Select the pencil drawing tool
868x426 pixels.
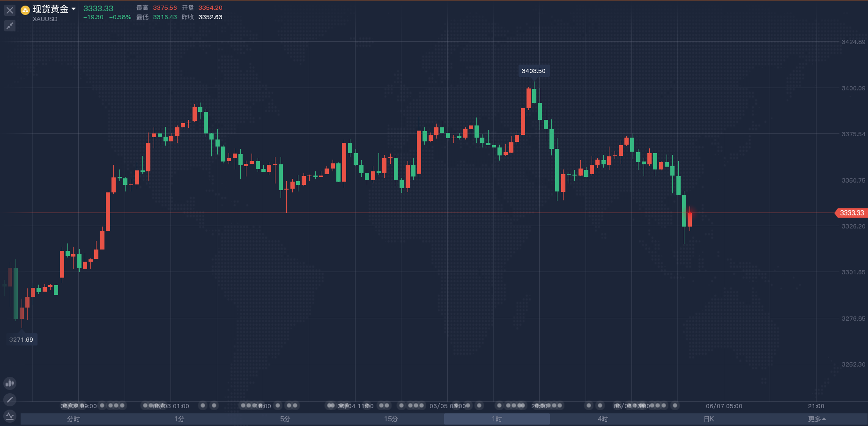10,399
